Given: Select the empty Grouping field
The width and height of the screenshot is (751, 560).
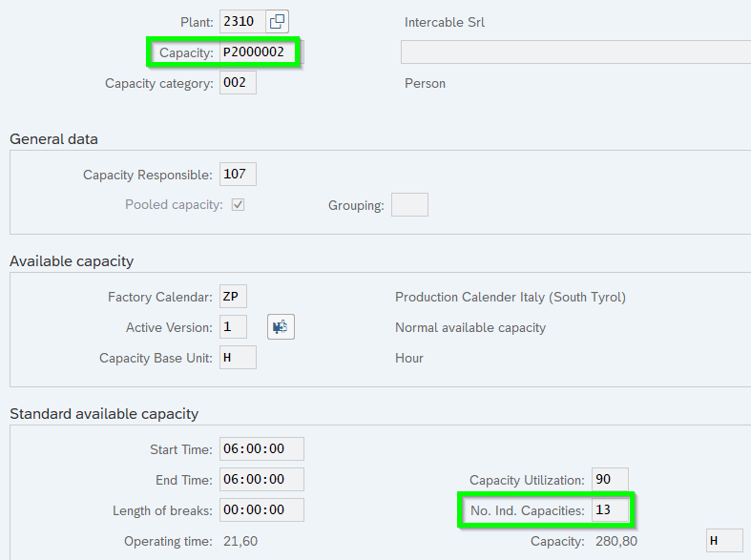Looking at the screenshot, I should coord(409,205).
